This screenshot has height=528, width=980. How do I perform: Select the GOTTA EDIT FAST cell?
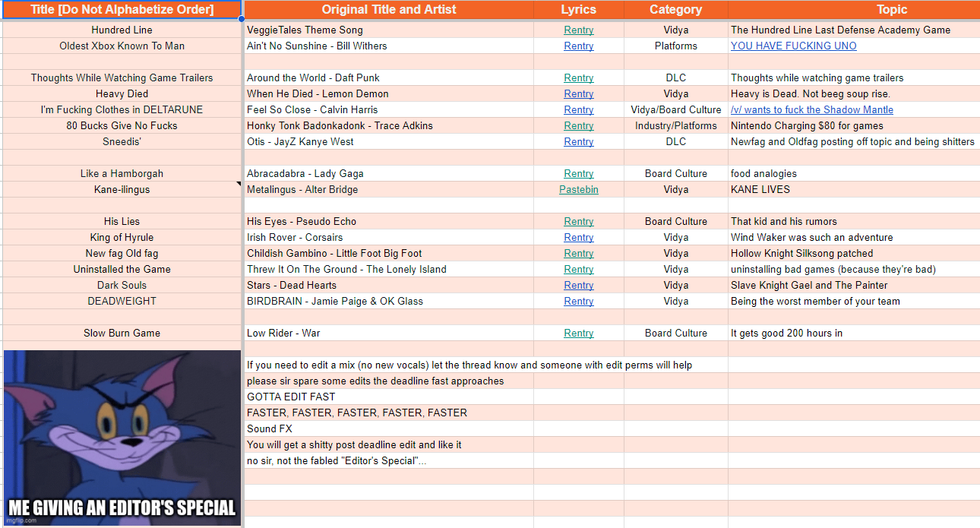[x=388, y=397]
